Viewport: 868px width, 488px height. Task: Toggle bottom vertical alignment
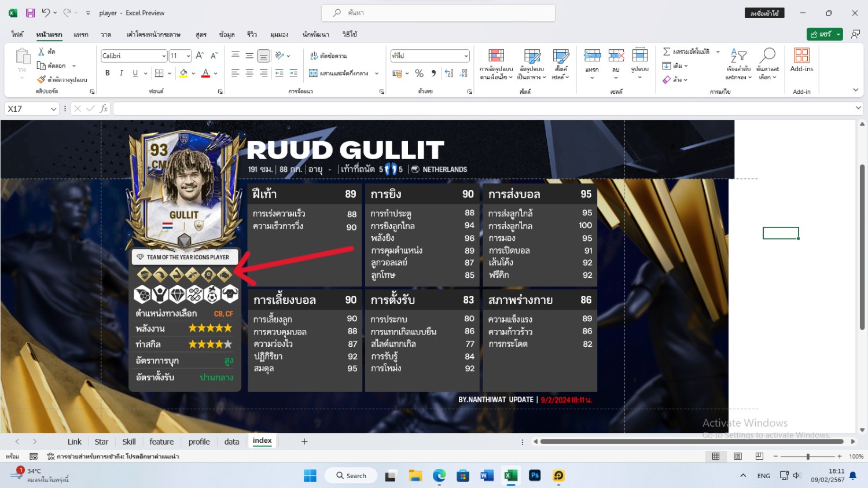click(263, 56)
